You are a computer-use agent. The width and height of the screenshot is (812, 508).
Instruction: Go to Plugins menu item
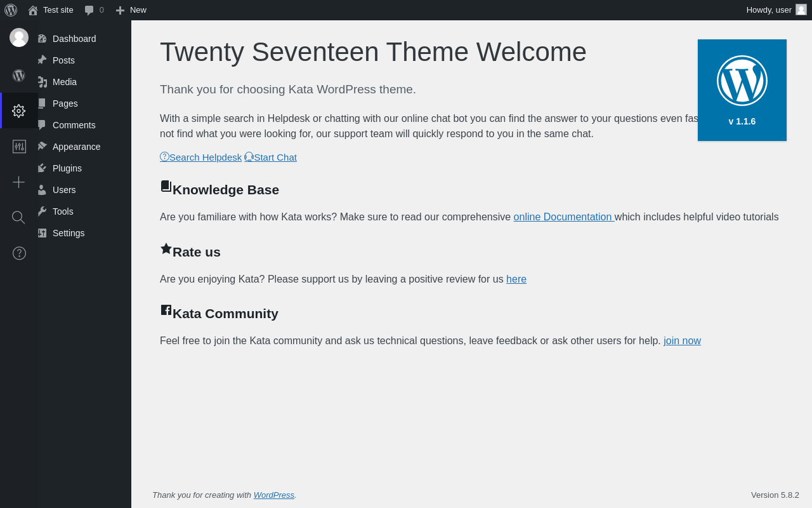coord(67,168)
